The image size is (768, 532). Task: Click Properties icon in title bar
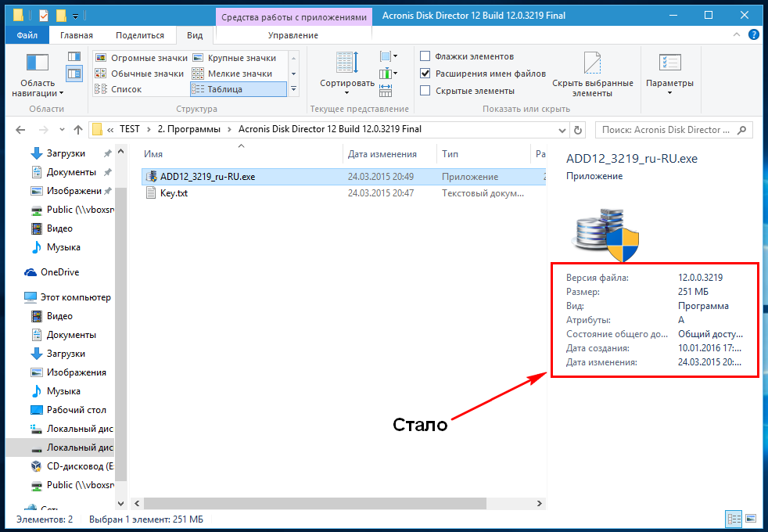[44, 16]
